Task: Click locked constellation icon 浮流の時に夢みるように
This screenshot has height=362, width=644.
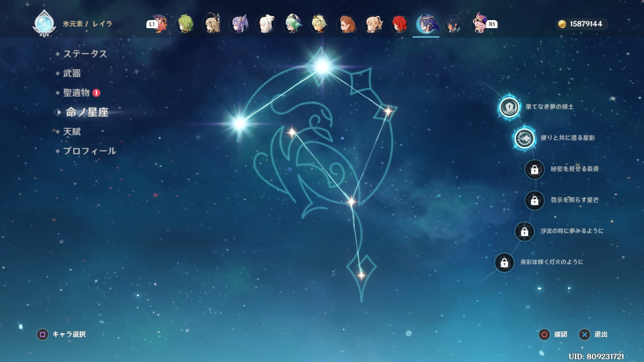Action: pos(525,231)
